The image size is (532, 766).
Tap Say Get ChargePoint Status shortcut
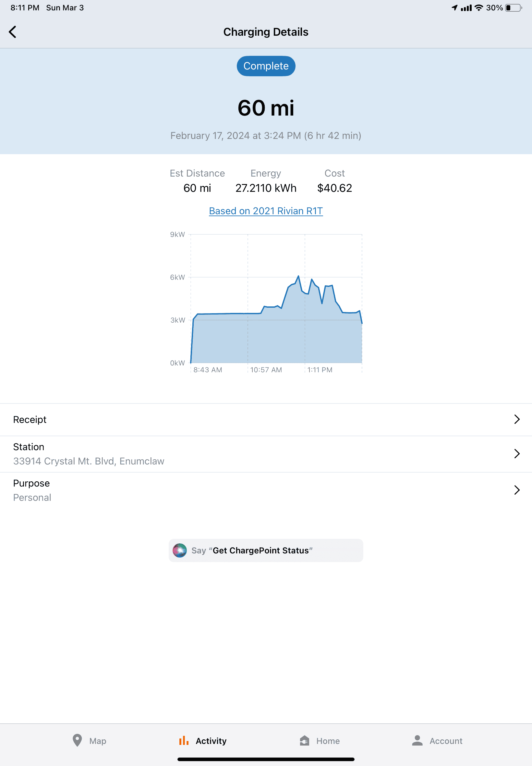pos(266,550)
